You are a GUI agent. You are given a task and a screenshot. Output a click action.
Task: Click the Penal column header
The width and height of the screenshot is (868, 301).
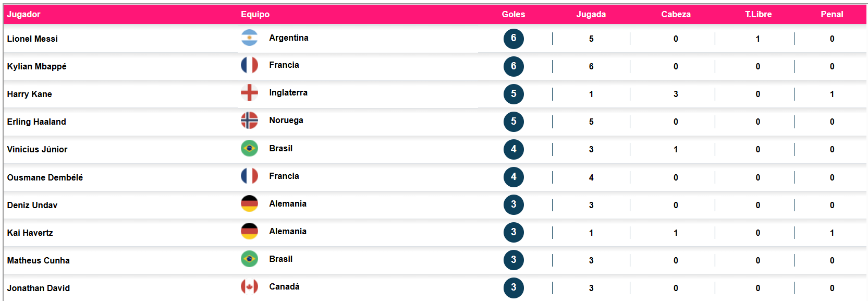point(832,15)
